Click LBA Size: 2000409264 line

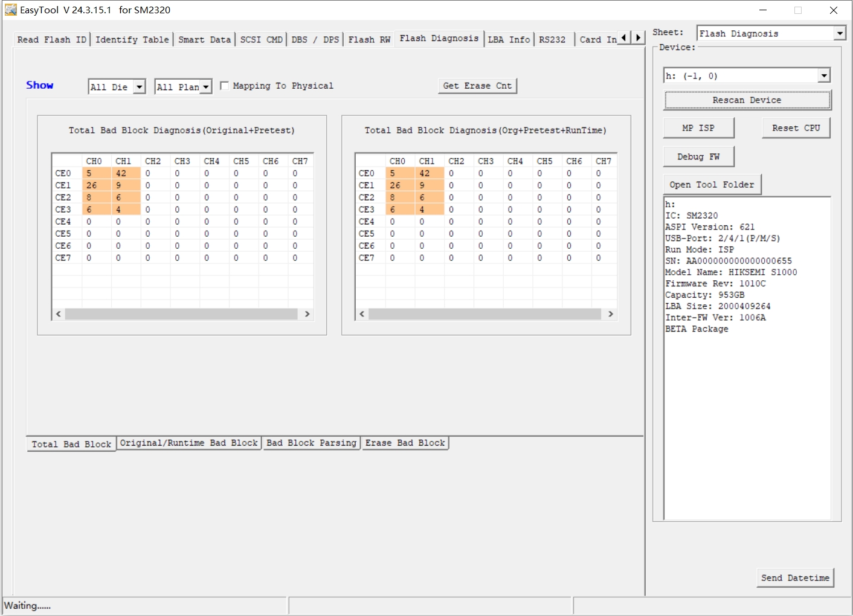[x=718, y=306]
